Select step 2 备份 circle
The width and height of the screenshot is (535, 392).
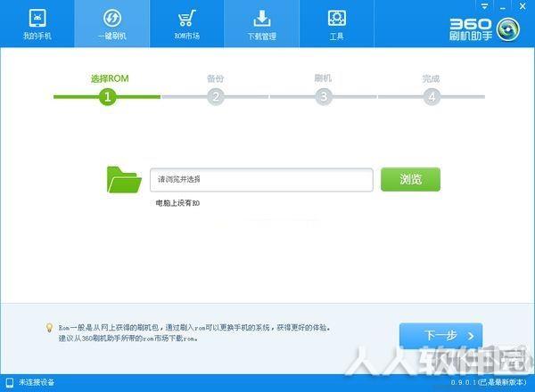(x=216, y=97)
